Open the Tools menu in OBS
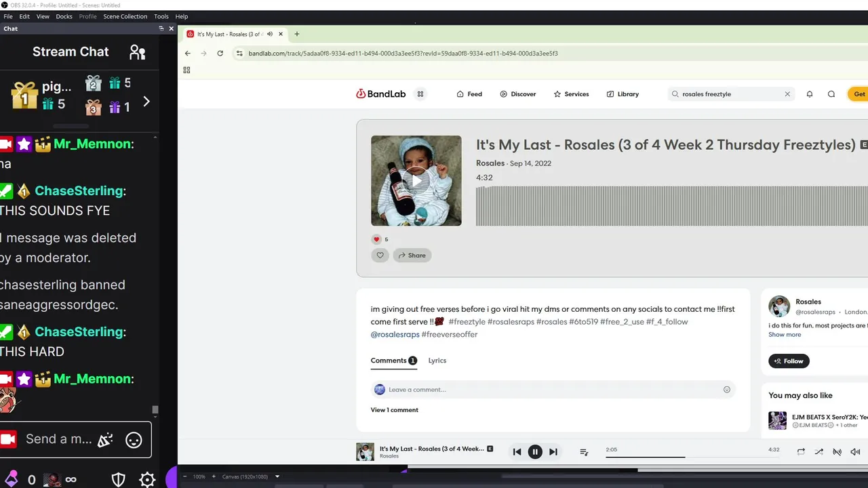 (x=161, y=16)
